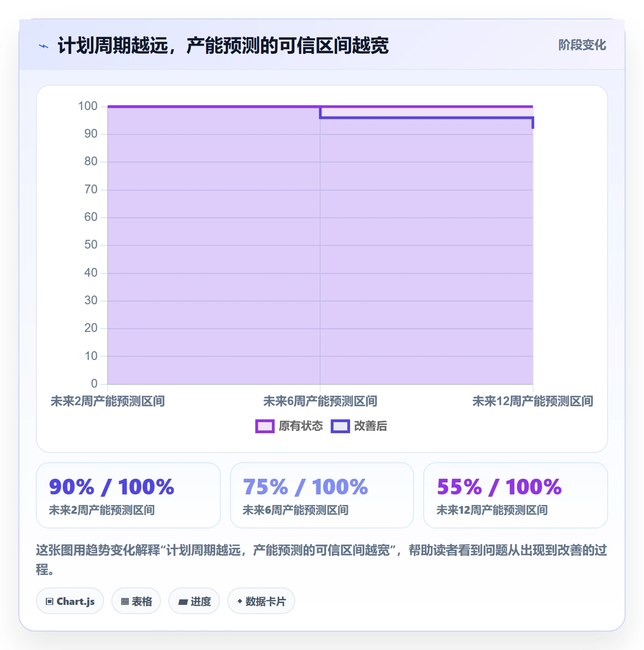
Task: Click 未来6周产能预测区间 caption in second card
Action: pyautogui.click(x=296, y=510)
